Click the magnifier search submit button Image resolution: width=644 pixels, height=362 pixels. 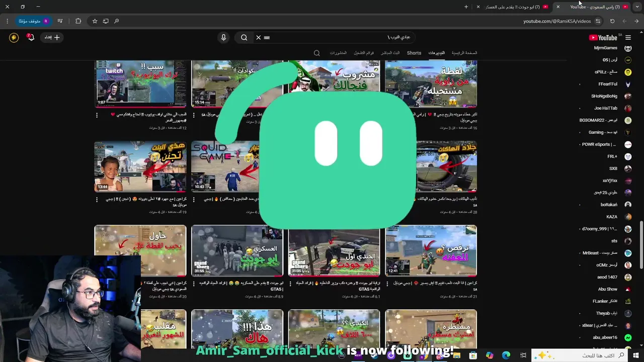[244, 38]
